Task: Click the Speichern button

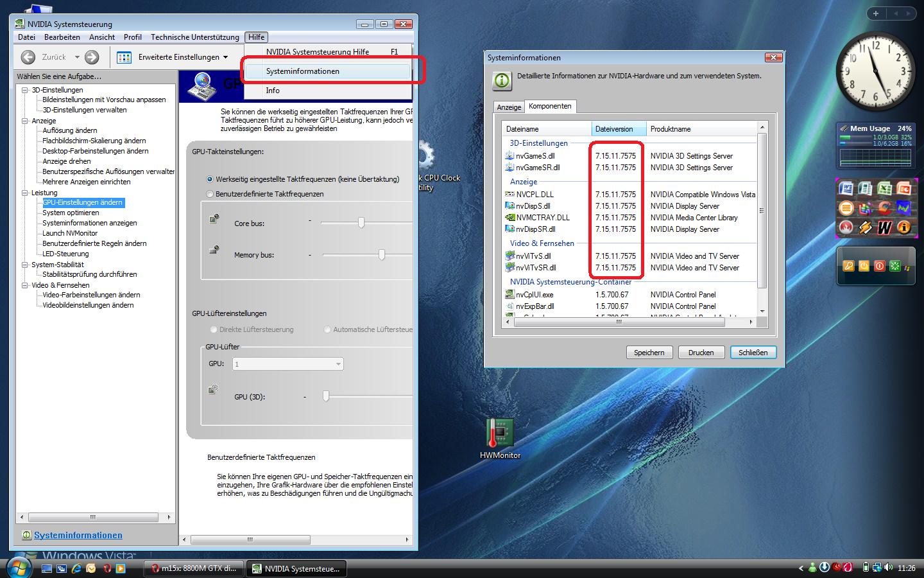Action: coord(649,353)
